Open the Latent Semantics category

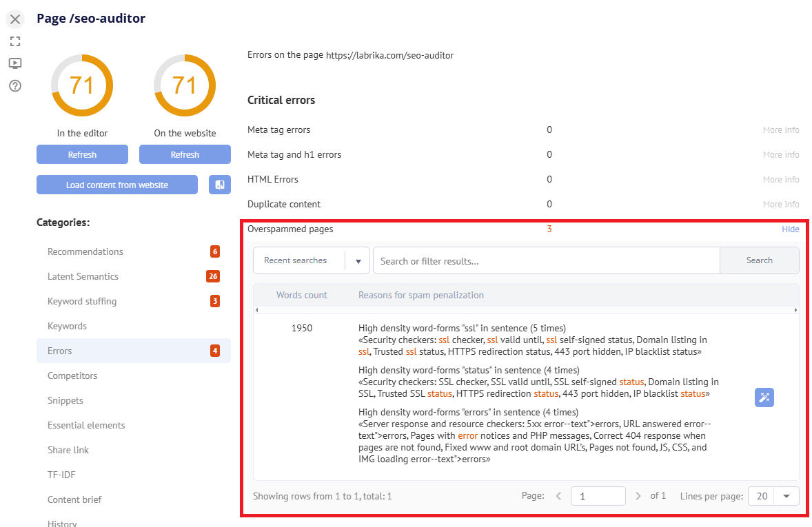83,276
